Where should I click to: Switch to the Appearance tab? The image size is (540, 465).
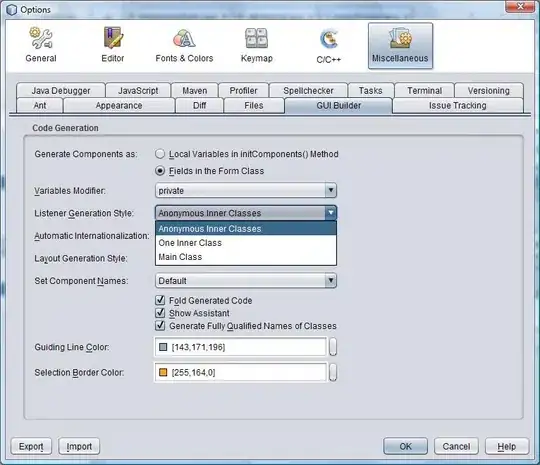coord(119,105)
